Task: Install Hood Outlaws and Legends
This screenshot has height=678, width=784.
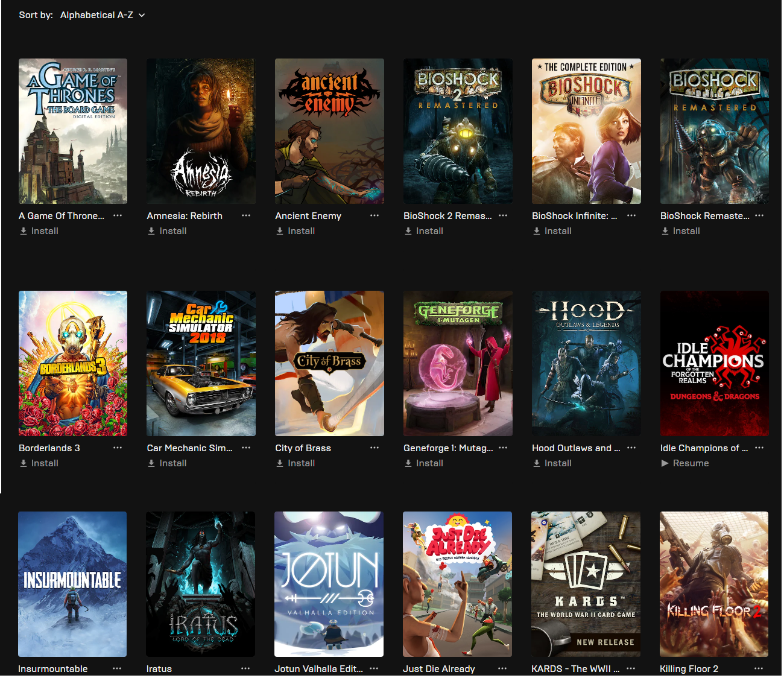Action: [x=552, y=463]
